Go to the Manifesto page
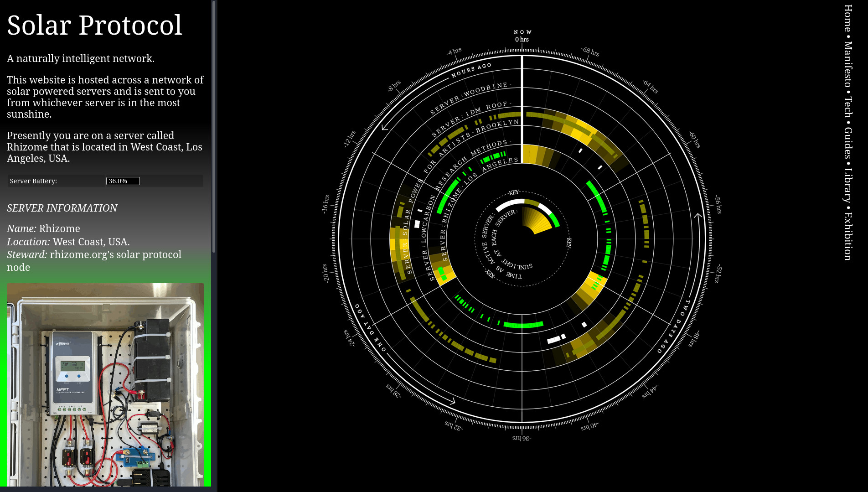Image resolution: width=868 pixels, height=492 pixels. 847,64
